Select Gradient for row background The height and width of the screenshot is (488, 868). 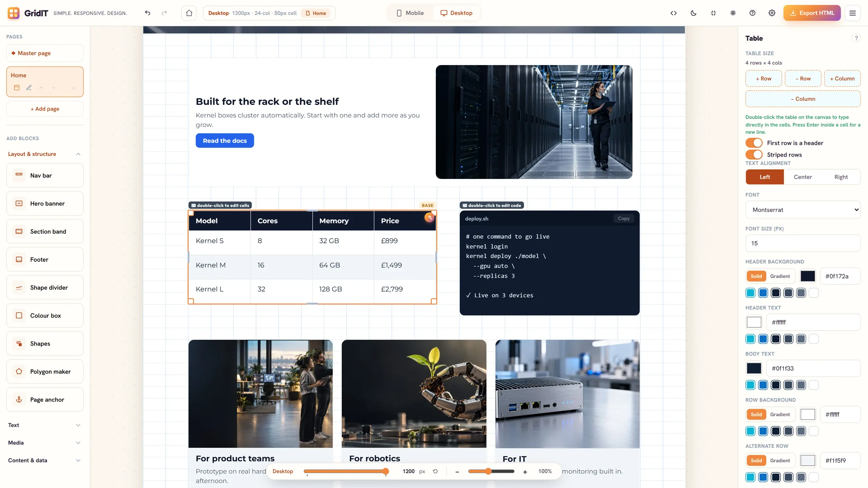[780, 414]
